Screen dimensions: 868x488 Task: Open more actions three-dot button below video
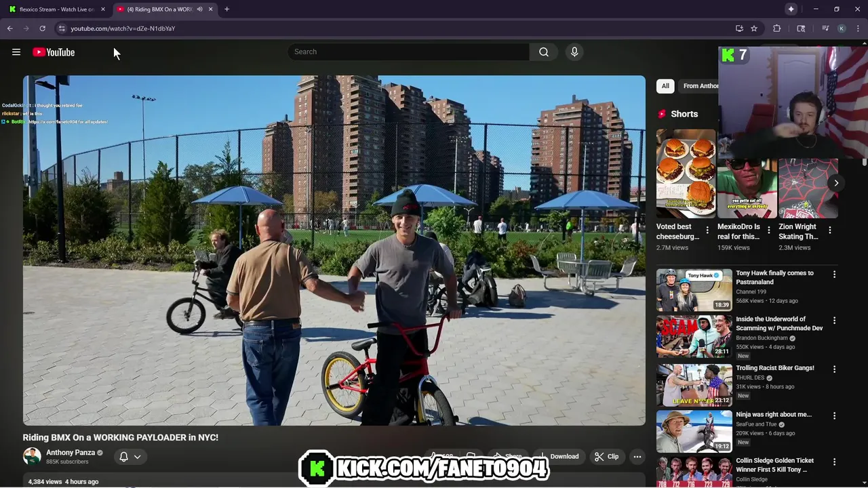[x=637, y=457]
